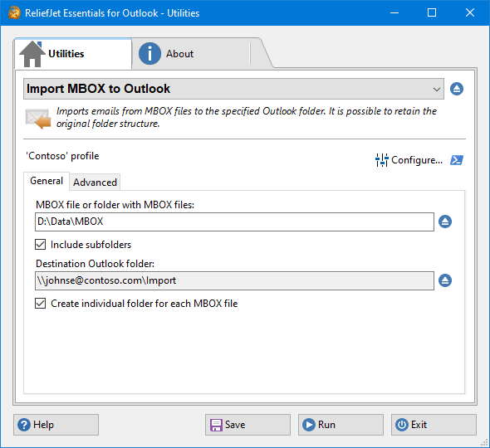Click the Configure sliders icon
This screenshot has height=448, width=490.
[x=381, y=160]
